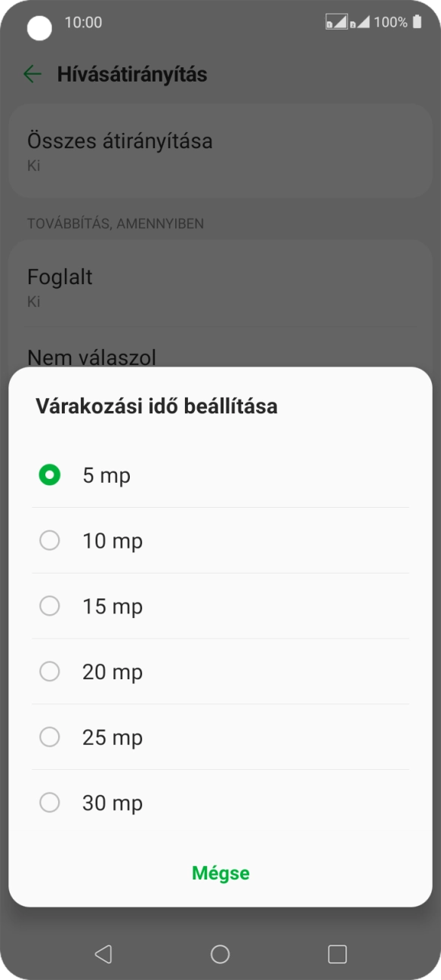The height and width of the screenshot is (980, 441).
Task: Tap the Recent apps square button
Action: (336, 954)
